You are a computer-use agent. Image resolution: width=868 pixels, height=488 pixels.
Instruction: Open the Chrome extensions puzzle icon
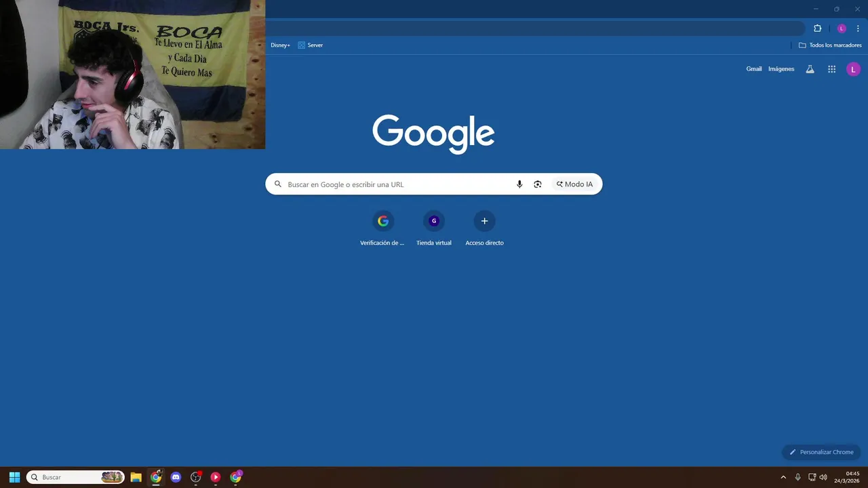[x=817, y=28]
